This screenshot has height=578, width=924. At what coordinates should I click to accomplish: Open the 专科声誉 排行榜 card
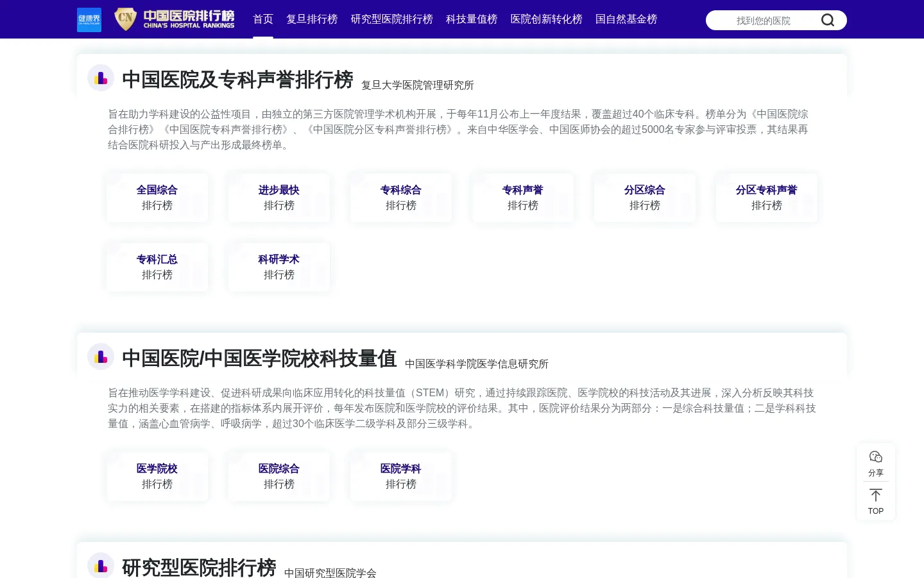pos(523,198)
